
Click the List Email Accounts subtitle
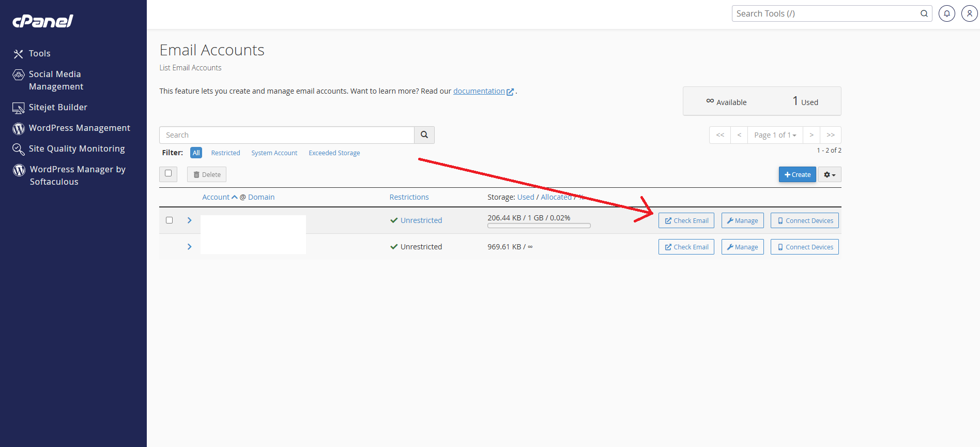tap(190, 68)
